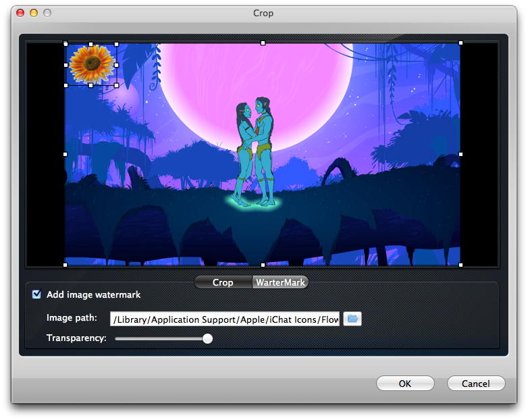Switch to the Crop tab
Screen dimensions: 528x420
tap(223, 282)
